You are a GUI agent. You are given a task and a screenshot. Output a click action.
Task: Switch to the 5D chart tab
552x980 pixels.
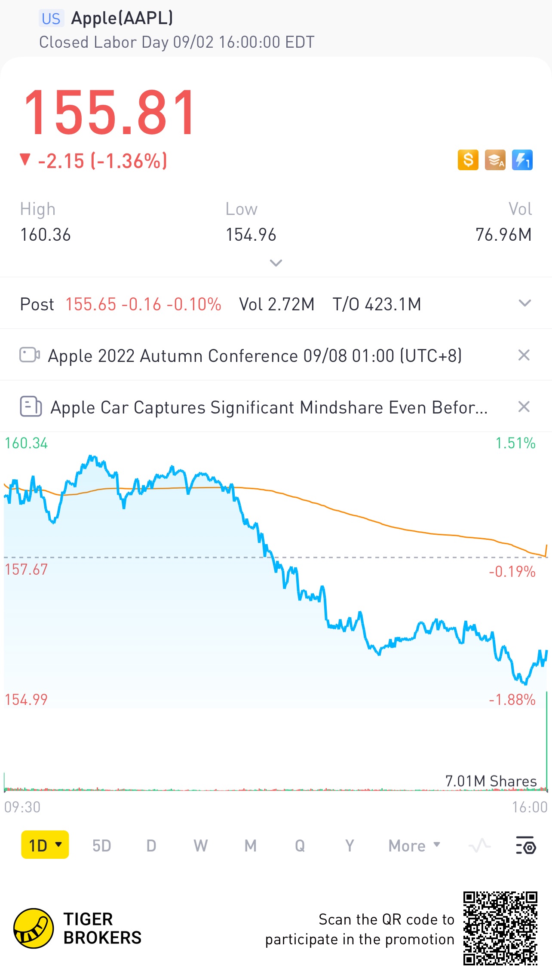click(x=102, y=845)
